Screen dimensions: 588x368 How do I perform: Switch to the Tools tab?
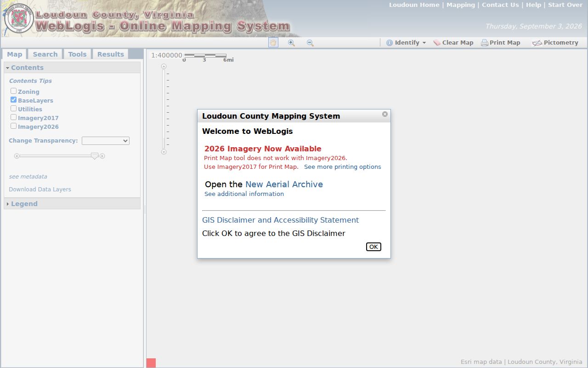77,54
